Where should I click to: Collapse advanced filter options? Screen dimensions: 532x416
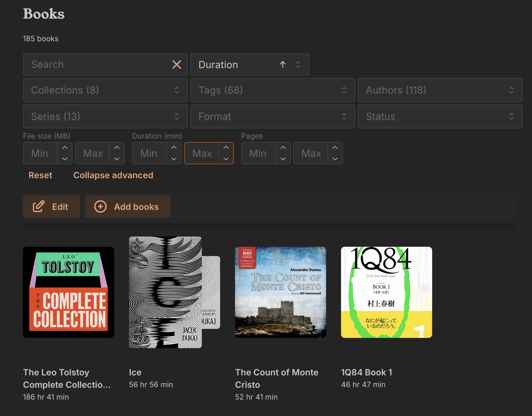pos(113,175)
